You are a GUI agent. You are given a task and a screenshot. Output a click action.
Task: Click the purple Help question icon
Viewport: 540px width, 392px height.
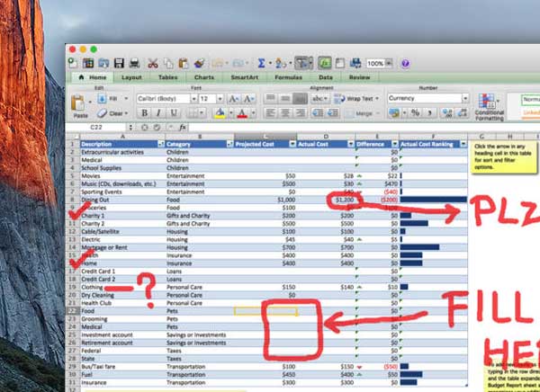pyautogui.click(x=405, y=63)
